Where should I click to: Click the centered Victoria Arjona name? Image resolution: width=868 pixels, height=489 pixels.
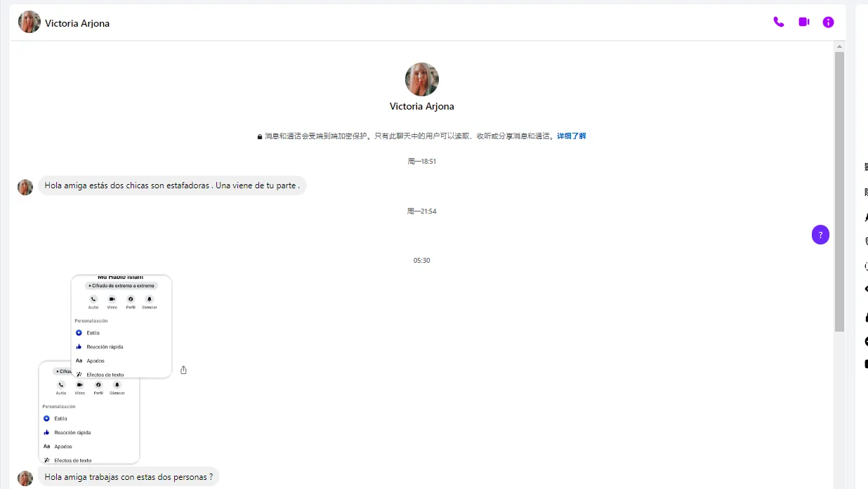coord(422,107)
